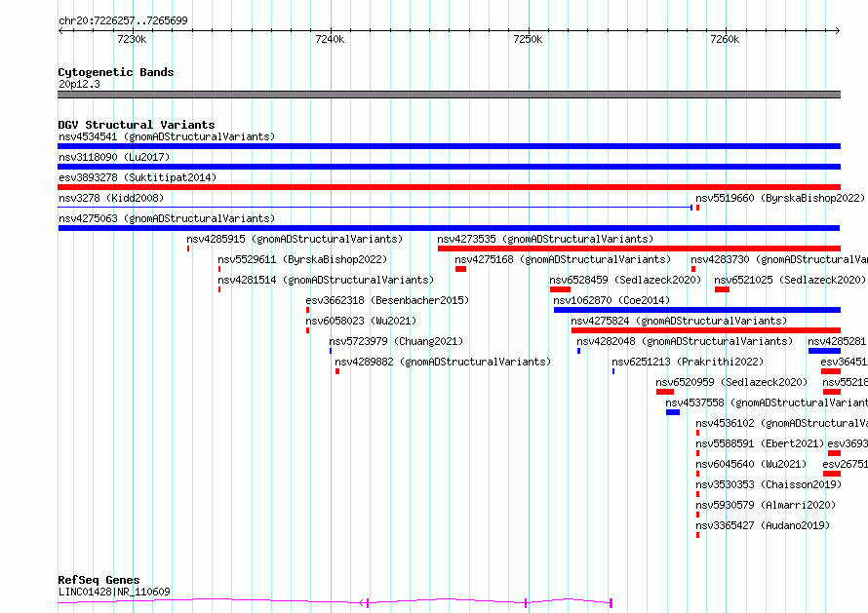
Task: Click the blue bar under nsv1062870 (Coe2014)
Action: (x=697, y=310)
